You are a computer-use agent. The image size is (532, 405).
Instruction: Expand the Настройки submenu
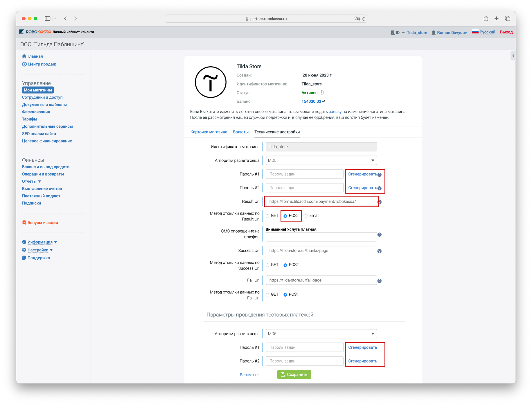pos(38,250)
